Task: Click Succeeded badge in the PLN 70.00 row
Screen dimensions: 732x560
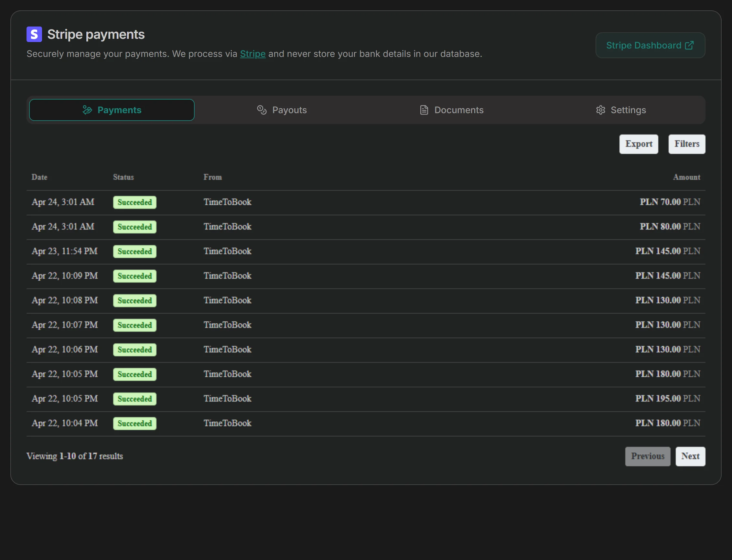Action: (135, 202)
